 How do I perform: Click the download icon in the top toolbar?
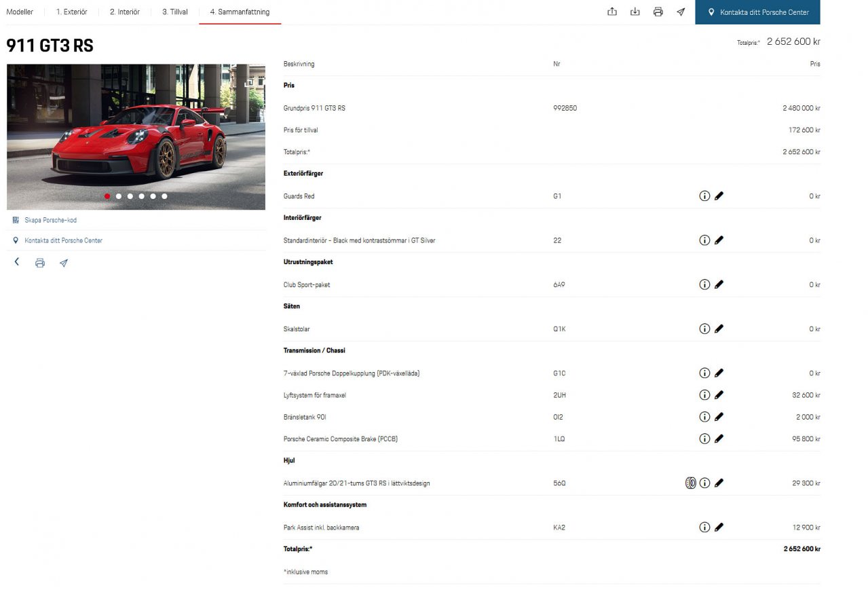point(635,12)
